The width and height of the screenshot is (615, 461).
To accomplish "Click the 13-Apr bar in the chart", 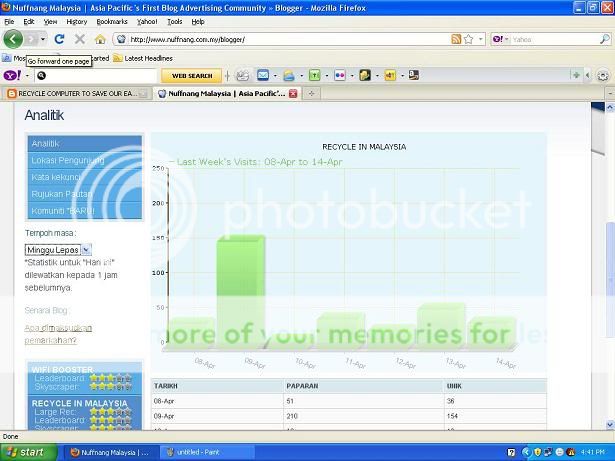I will pyautogui.click(x=441, y=325).
